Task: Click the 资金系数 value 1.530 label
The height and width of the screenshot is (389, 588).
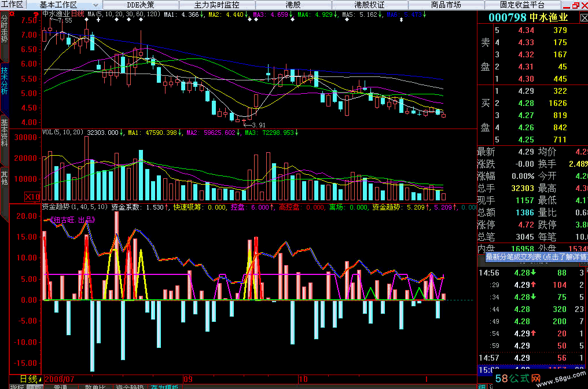Action: coord(140,207)
